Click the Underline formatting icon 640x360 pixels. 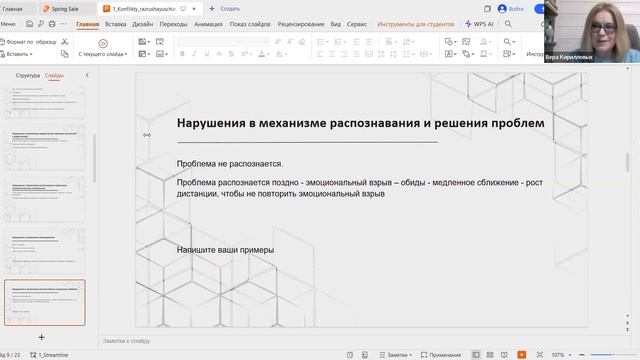(207, 54)
